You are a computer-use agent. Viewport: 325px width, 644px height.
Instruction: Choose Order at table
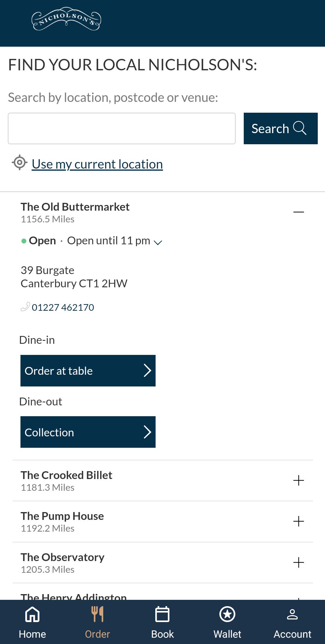tap(88, 371)
